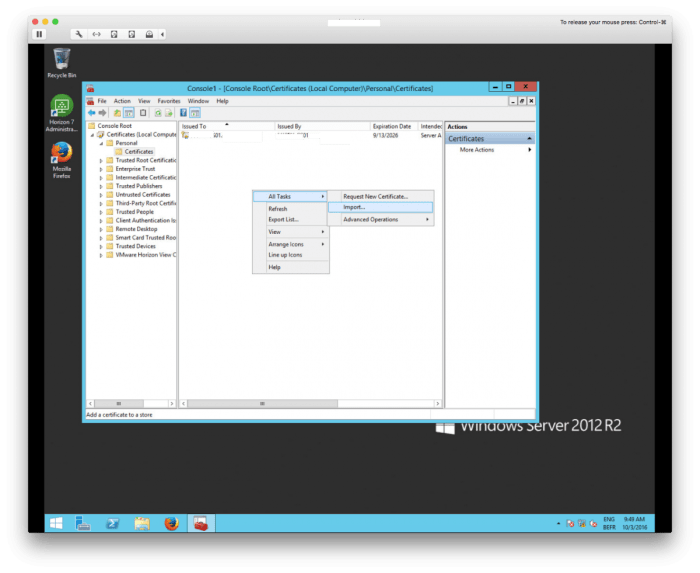Open File Explorer from the taskbar

tap(142, 523)
